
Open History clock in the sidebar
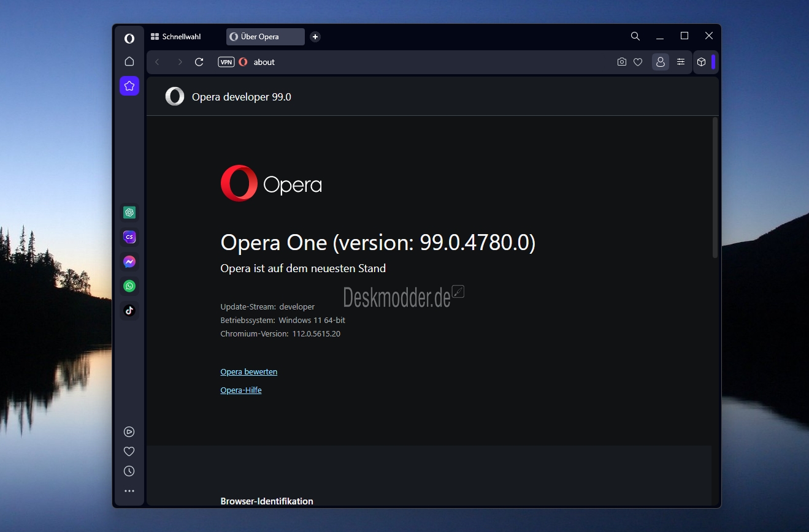point(129,471)
